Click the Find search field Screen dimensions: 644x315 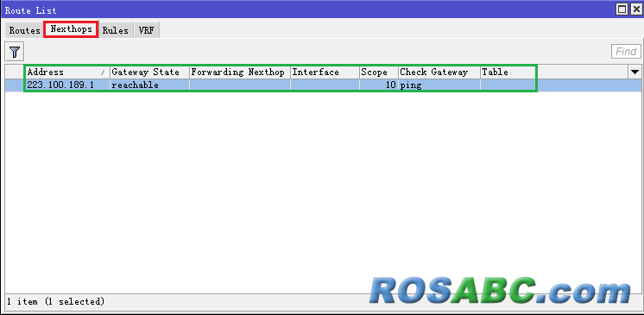click(626, 51)
